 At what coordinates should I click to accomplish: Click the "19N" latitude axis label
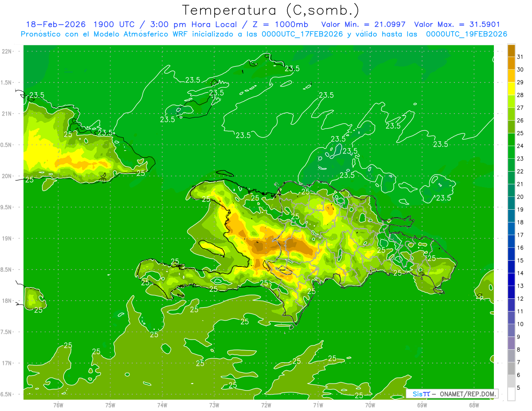(x=7, y=238)
